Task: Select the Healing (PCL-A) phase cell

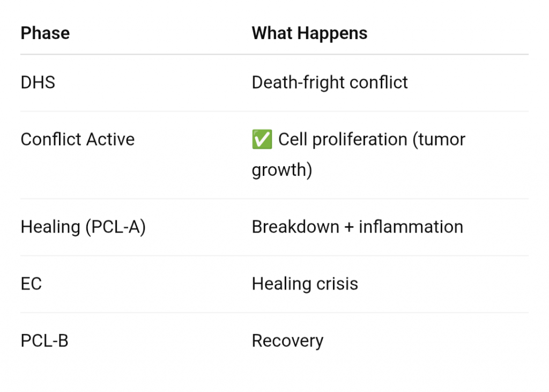Action: coord(83,227)
